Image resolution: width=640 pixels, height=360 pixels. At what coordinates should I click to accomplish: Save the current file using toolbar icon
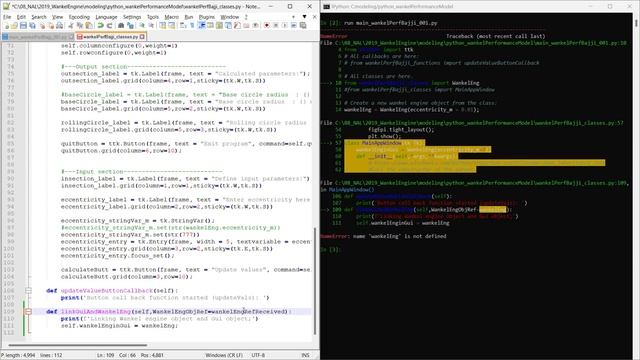(23, 25)
